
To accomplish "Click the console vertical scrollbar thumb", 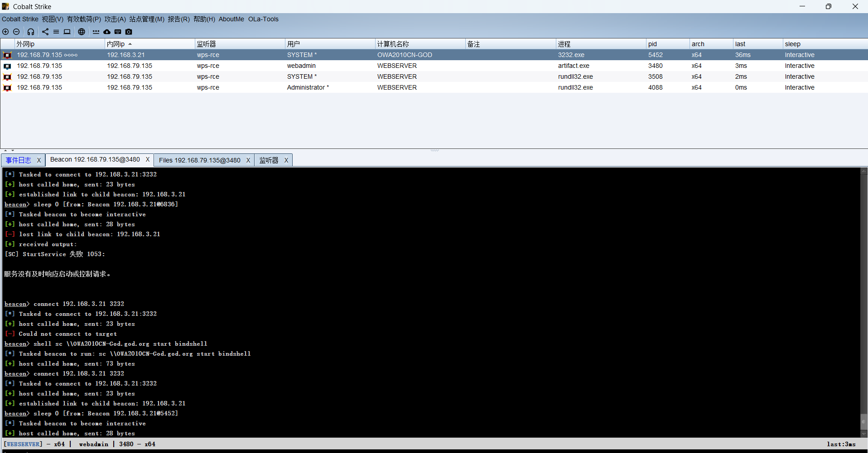I will coord(864,422).
